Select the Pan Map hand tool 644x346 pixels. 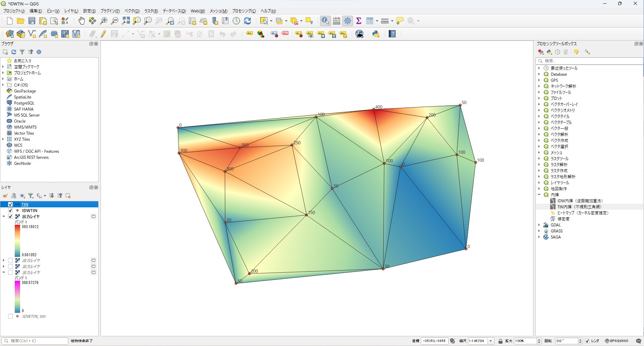point(81,21)
